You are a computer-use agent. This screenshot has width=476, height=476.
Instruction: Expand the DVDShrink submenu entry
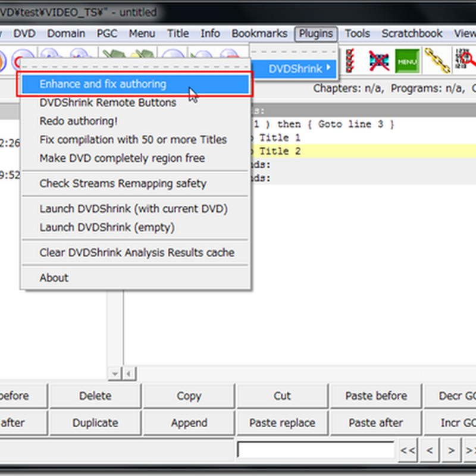pyautogui.click(x=294, y=69)
